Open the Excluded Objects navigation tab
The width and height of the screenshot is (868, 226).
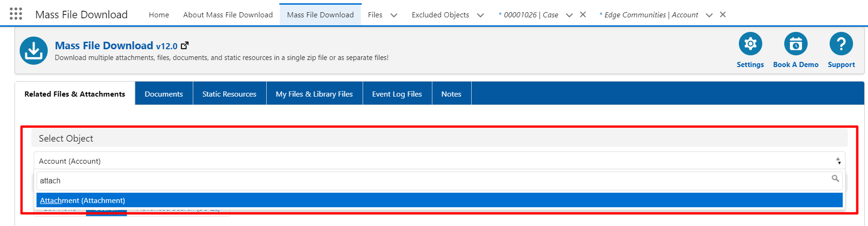point(440,15)
